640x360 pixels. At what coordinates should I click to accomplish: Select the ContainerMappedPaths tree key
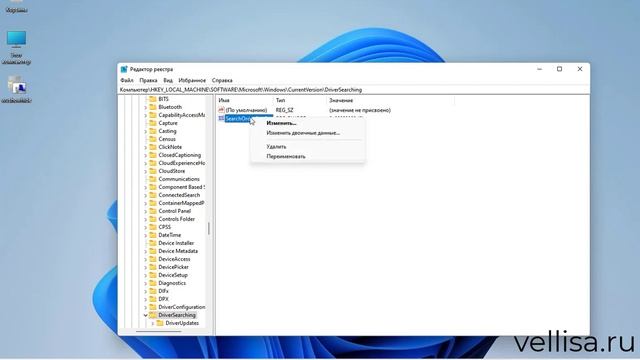click(181, 203)
